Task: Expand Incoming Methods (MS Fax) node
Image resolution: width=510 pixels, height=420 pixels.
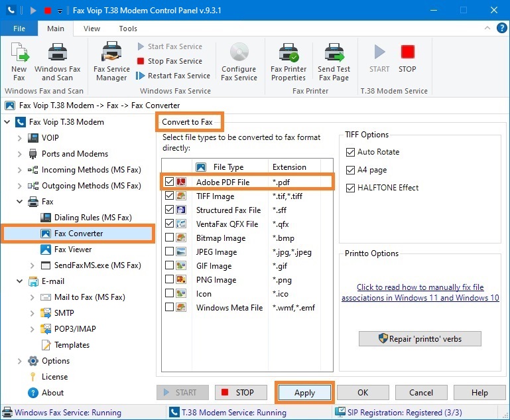Action: coord(19,170)
